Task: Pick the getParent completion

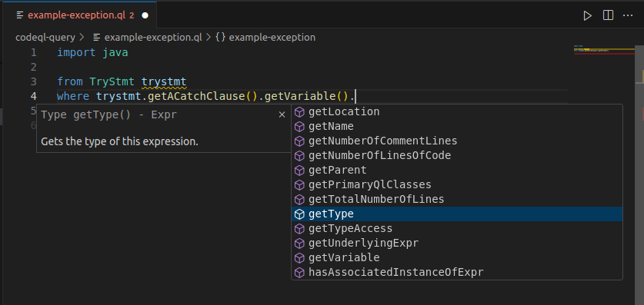Action: tap(457, 170)
